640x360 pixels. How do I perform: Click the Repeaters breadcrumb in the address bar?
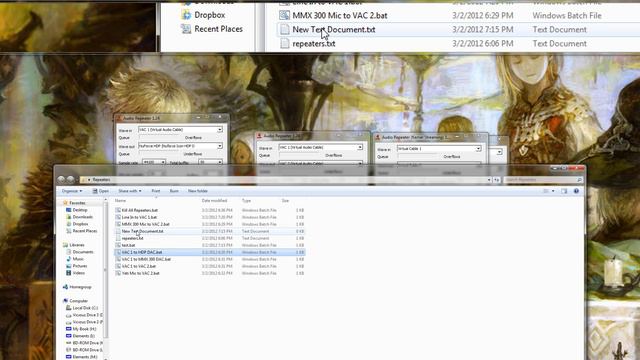click(x=101, y=180)
